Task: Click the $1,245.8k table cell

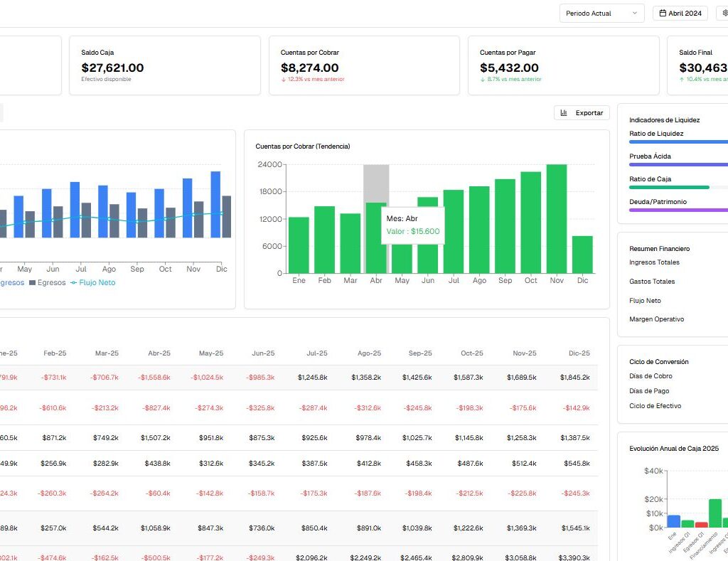Action: 313,378
